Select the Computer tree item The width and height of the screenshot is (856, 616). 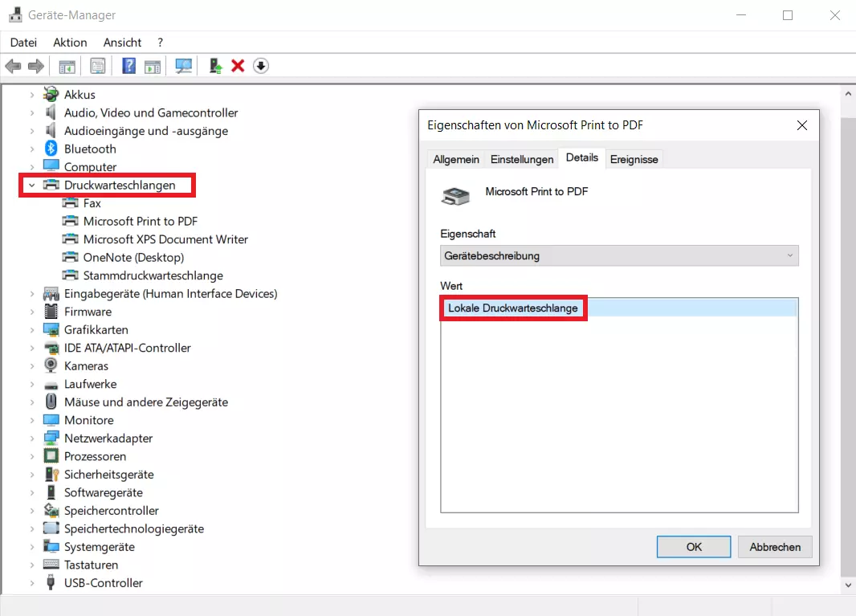(90, 166)
